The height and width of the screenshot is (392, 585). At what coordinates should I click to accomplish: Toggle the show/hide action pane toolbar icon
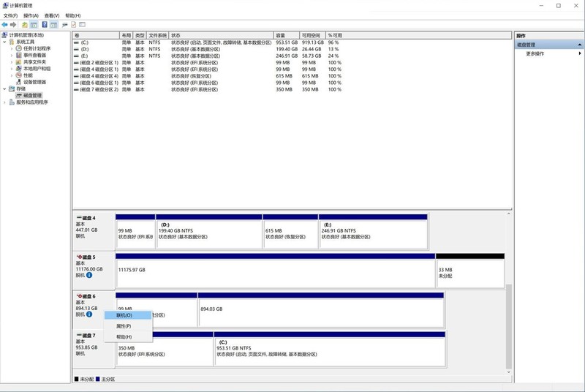coord(54,25)
